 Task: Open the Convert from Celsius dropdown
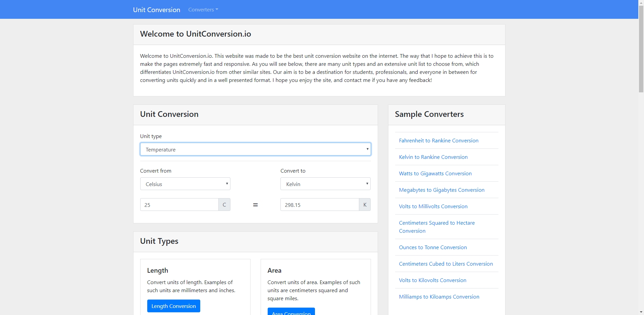pyautogui.click(x=185, y=184)
